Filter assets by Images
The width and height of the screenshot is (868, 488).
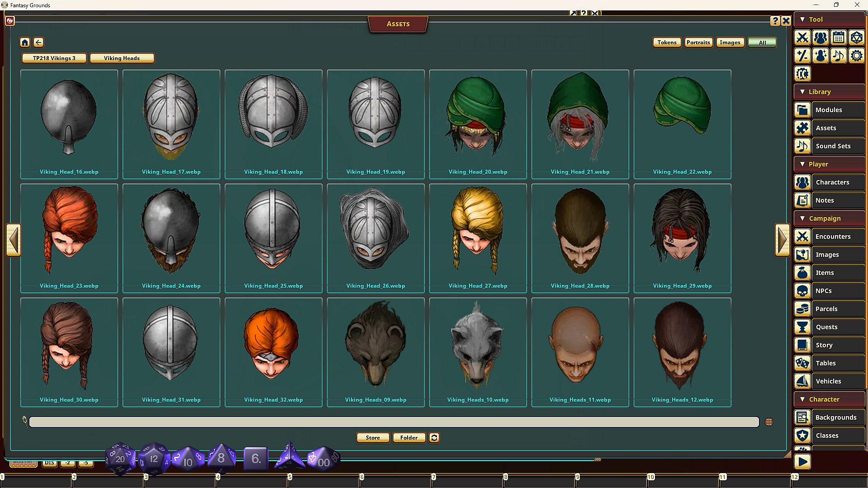pyautogui.click(x=730, y=43)
